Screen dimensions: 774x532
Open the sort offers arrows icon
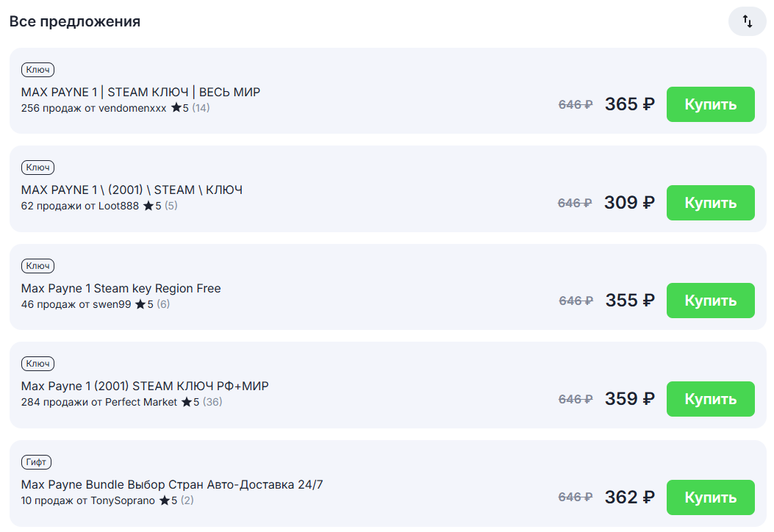pos(747,21)
